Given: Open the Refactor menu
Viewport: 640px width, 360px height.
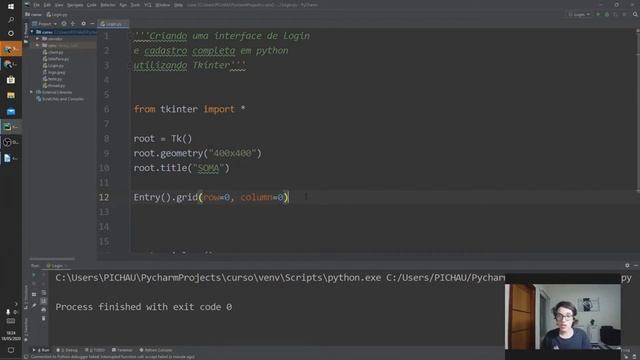Looking at the screenshot, I should (108, 5).
